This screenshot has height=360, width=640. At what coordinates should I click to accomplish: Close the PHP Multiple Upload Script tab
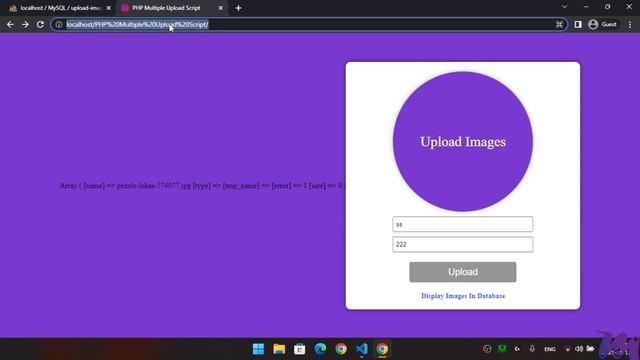pos(220,8)
